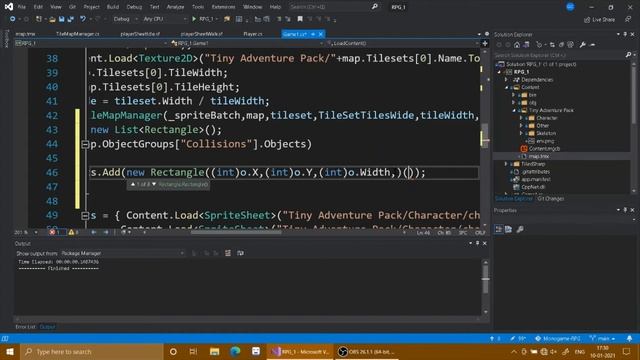Open the RPG_1 project navigation dropdown
The image size is (640, 360).
pos(91,43)
